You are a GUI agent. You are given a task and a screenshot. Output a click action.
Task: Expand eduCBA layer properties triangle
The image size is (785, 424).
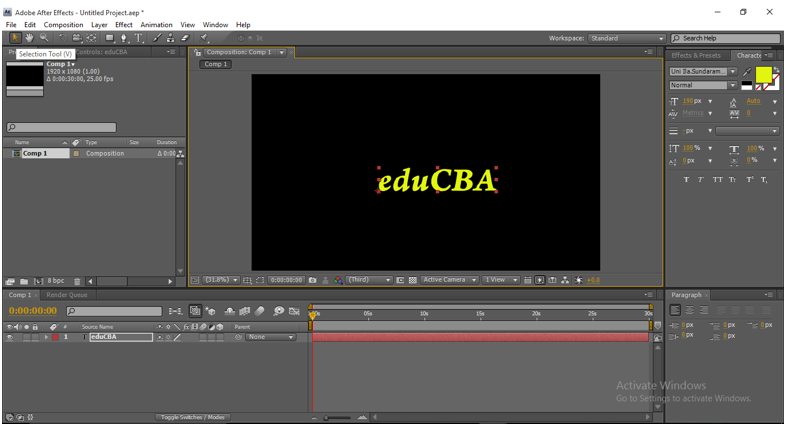(46, 337)
